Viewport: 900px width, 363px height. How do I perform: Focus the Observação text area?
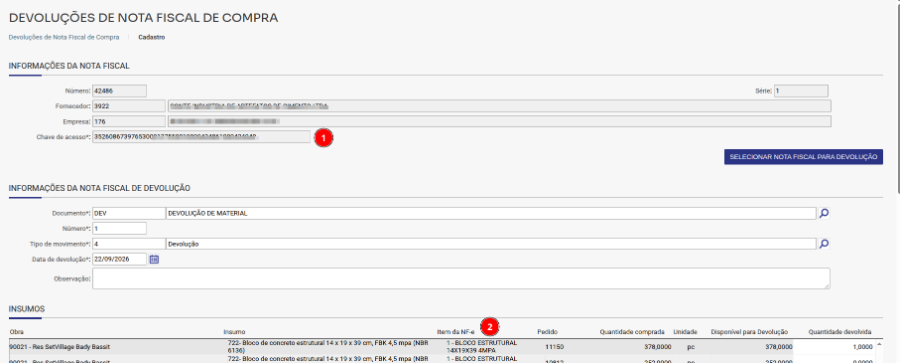click(461, 278)
